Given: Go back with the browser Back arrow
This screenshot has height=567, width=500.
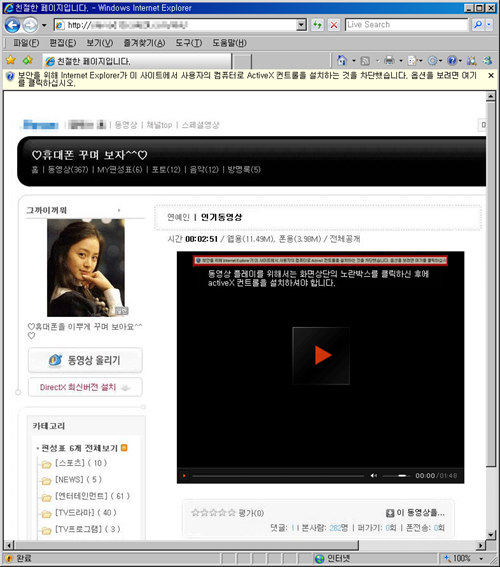Looking at the screenshot, I should click(13, 25).
